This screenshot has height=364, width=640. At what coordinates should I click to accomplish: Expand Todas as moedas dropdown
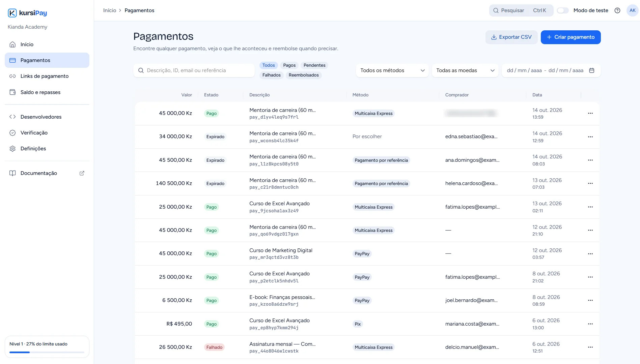(x=465, y=70)
